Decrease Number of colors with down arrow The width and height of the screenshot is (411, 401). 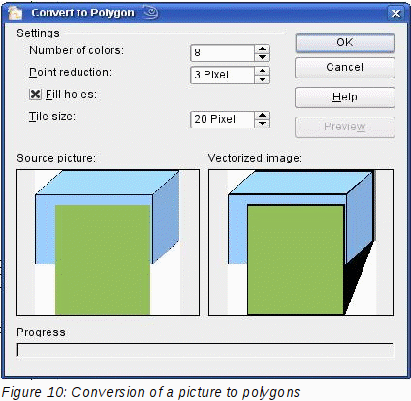point(262,57)
